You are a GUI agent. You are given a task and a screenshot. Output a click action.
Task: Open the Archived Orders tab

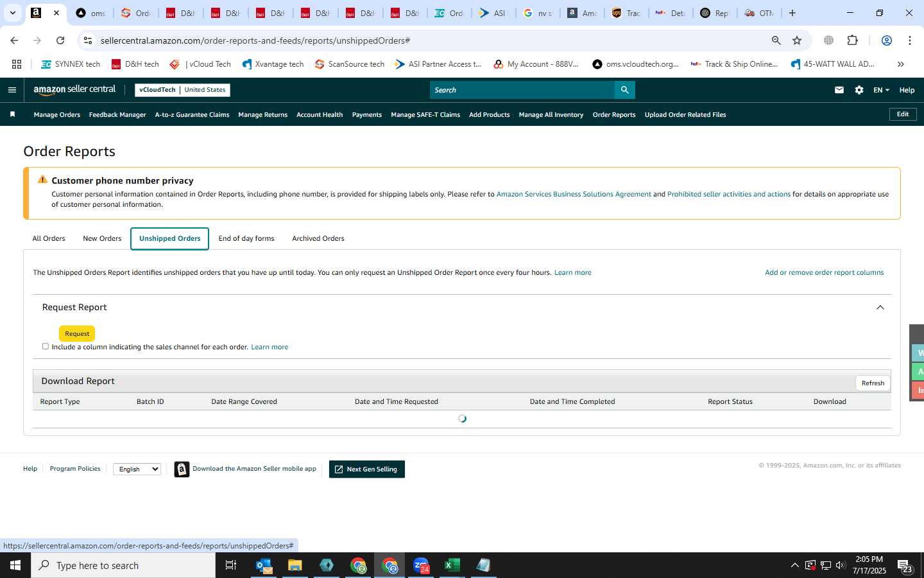(318, 238)
